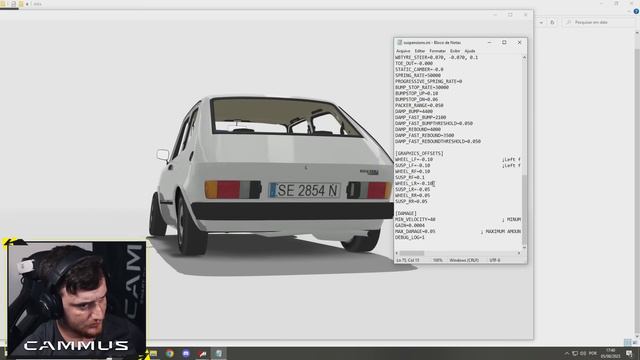This screenshot has height=360, width=640.
Task: Place cursor on the [GRAPHICS_OFFSETS] header line
Action: click(x=419, y=153)
